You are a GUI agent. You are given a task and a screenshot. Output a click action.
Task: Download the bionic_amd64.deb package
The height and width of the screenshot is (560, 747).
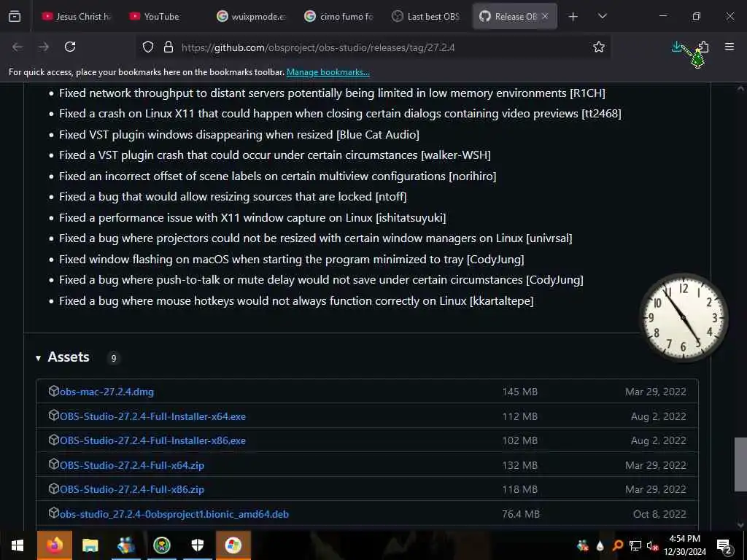[x=174, y=514]
